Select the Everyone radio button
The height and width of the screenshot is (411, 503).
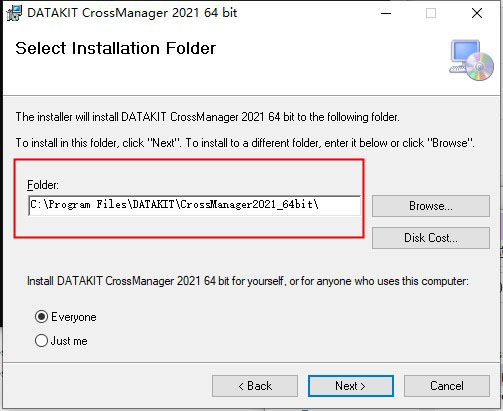click(41, 317)
